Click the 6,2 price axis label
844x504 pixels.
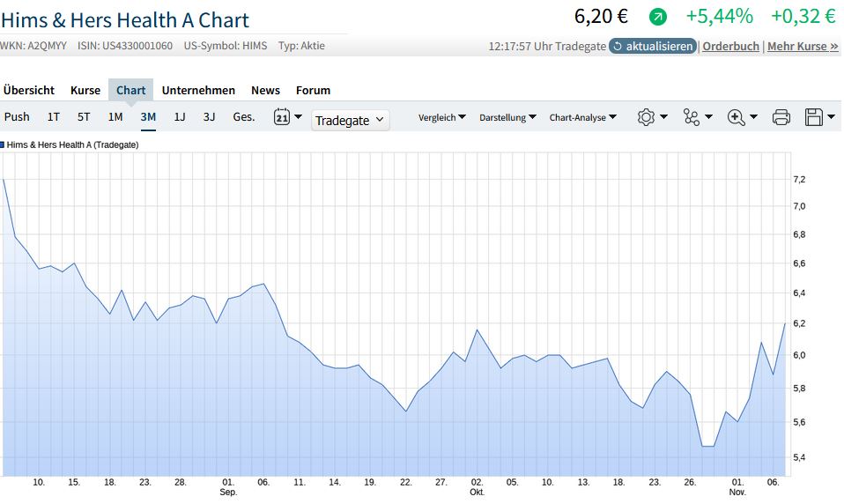799,323
